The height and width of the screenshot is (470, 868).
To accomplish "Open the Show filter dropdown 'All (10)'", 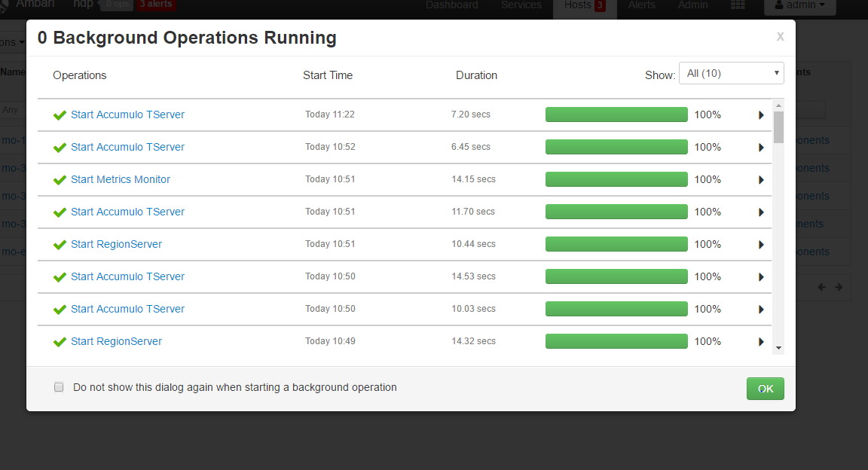I will coord(731,73).
